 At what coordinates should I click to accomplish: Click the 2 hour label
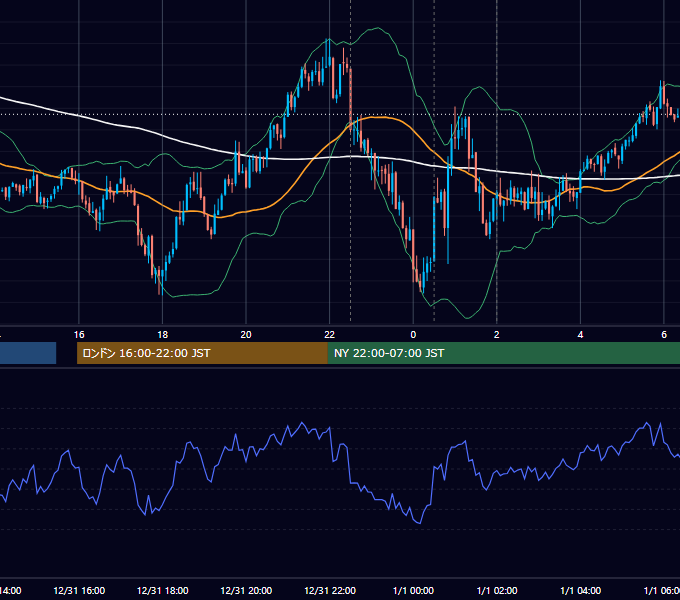(x=497, y=335)
